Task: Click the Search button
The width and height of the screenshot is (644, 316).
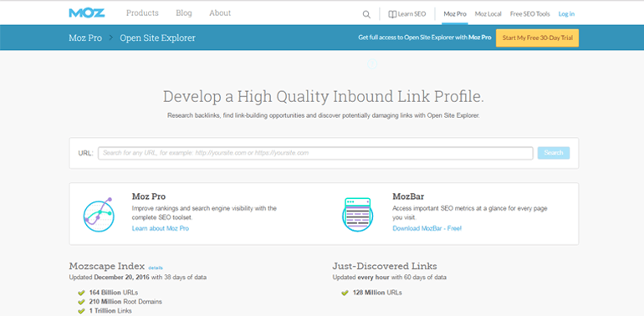Action: [553, 153]
